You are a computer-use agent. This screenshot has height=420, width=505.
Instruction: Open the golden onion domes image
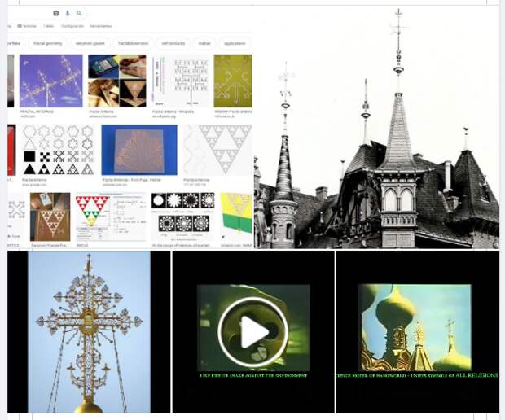coord(415,327)
